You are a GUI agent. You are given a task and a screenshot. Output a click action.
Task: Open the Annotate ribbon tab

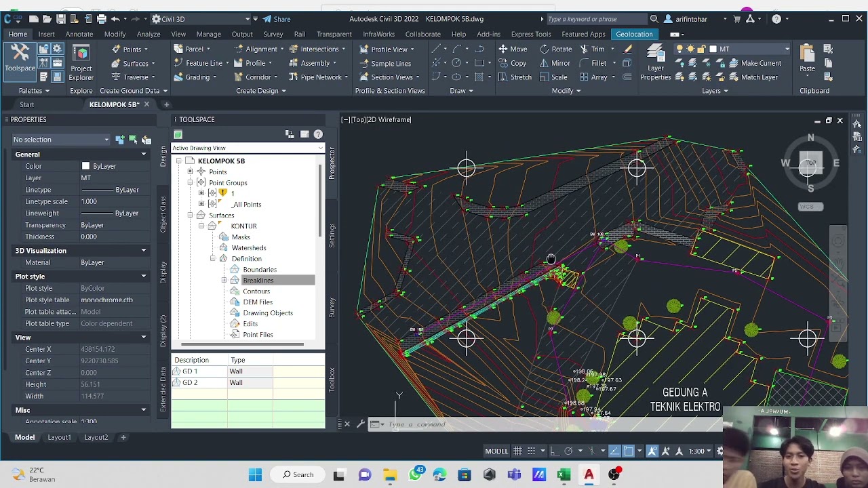[79, 34]
